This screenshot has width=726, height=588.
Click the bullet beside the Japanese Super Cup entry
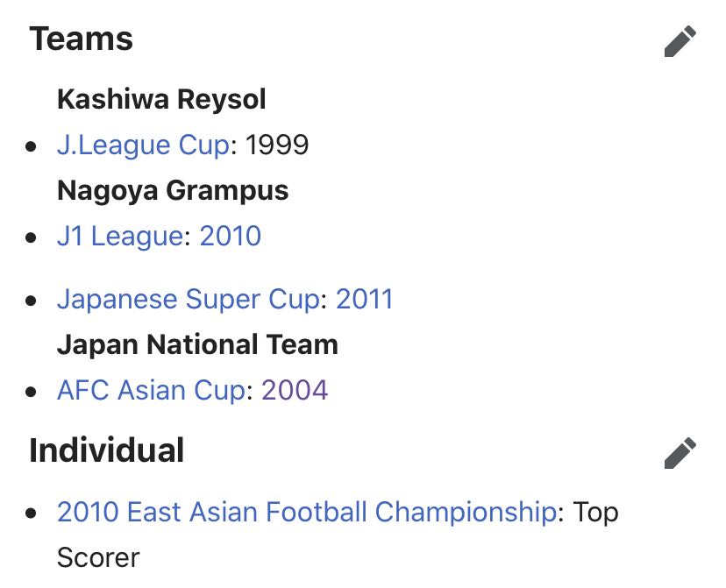[31, 301]
